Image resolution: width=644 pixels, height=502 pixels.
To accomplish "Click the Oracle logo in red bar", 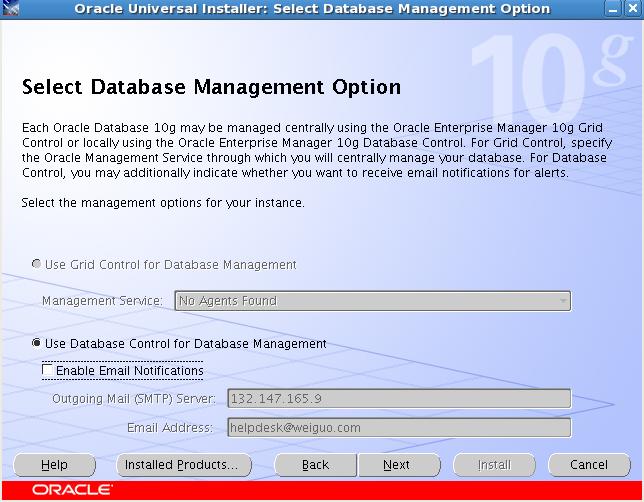I will [x=71, y=490].
